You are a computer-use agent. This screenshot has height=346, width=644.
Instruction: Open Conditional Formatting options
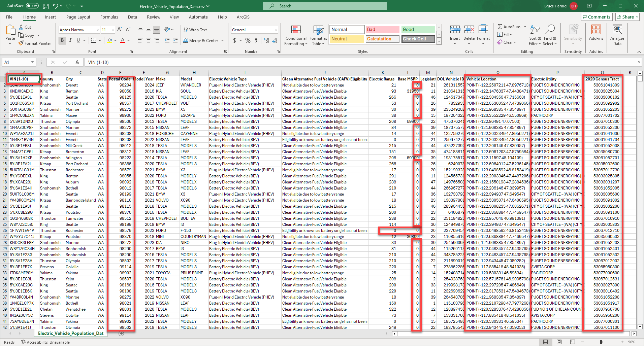click(x=296, y=35)
